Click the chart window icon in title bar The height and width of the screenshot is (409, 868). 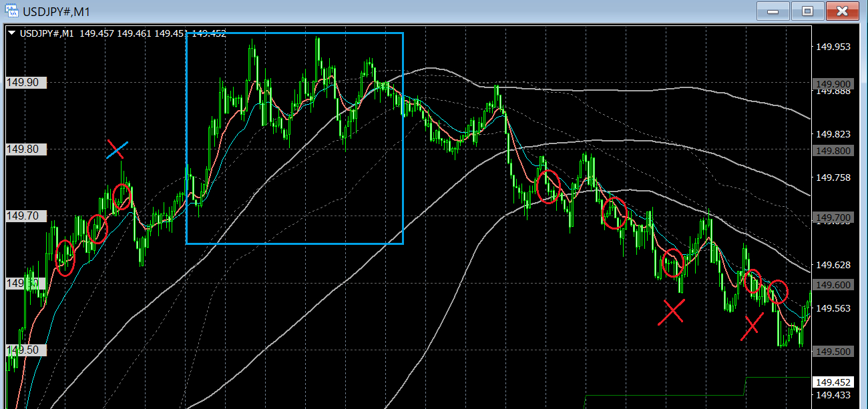click(11, 11)
